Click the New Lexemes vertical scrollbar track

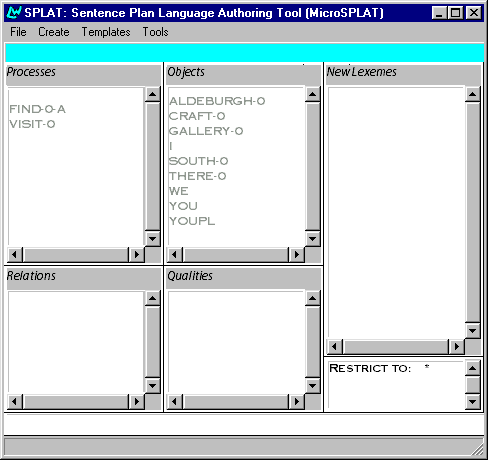[473, 212]
